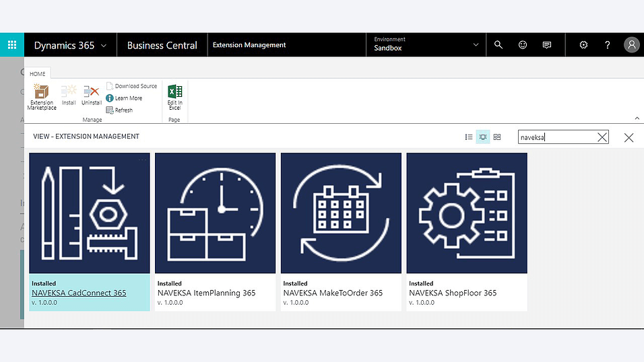
Task: Click Edit in Excel button
Action: [174, 97]
